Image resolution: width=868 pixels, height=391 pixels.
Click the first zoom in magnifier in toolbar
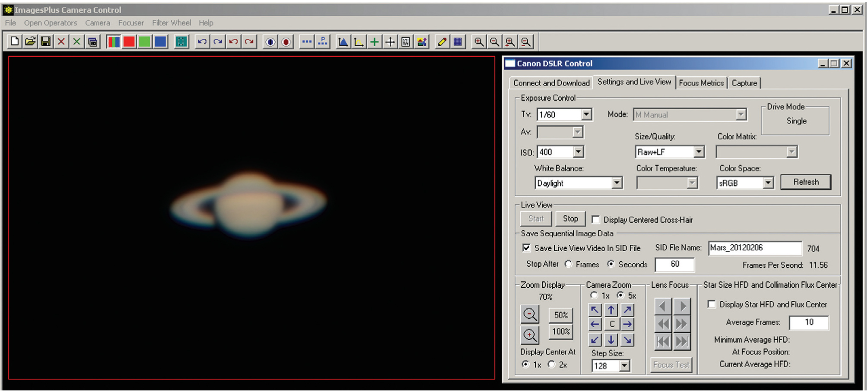tap(479, 42)
